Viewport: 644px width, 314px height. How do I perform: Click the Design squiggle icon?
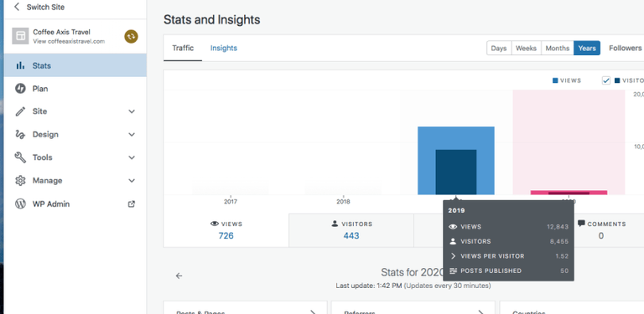point(20,135)
